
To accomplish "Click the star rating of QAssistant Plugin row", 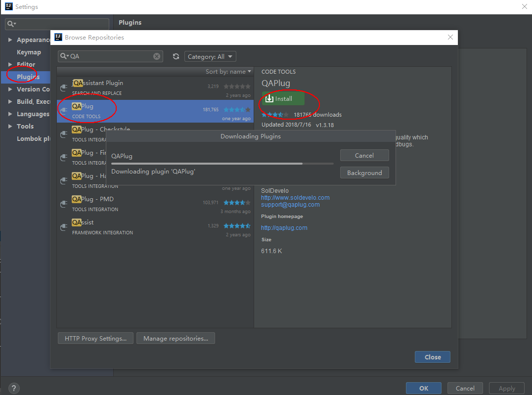I will coord(237,86).
